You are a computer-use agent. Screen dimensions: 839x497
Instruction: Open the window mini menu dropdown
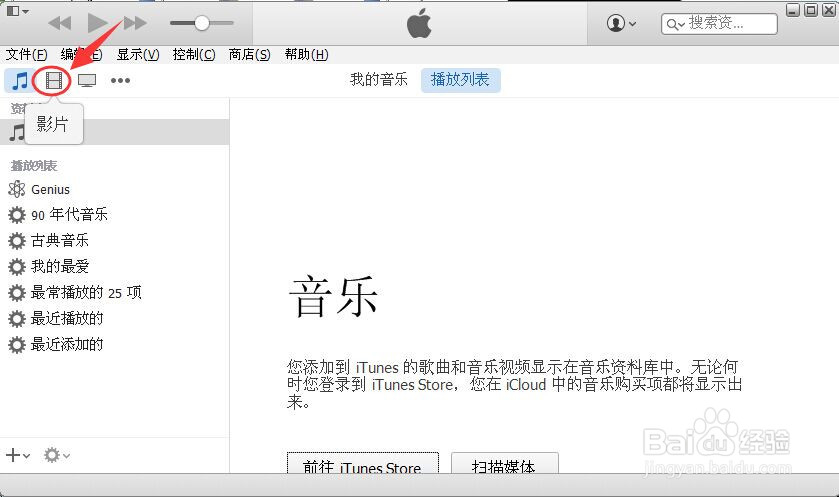coord(17,11)
